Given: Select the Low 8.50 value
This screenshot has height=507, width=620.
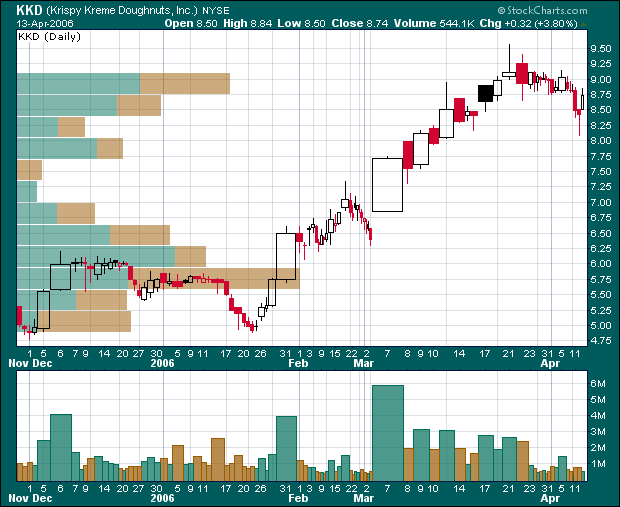Looking at the screenshot, I should (301, 23).
